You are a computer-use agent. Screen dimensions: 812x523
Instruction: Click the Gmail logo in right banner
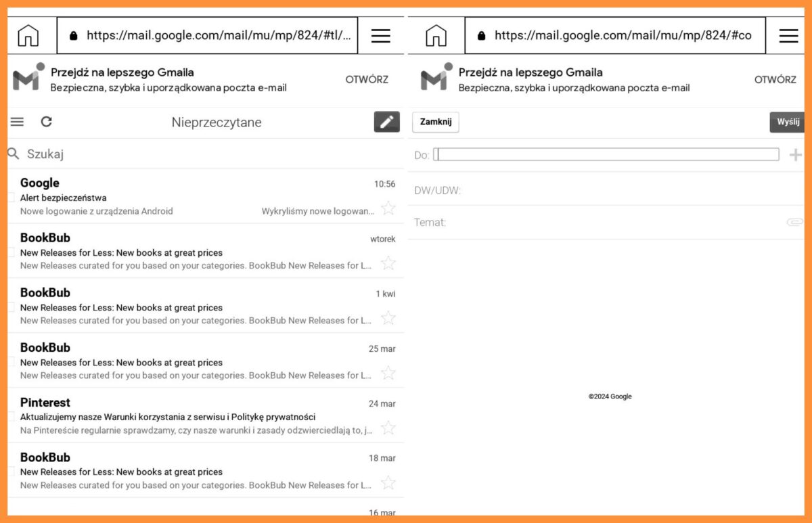pyautogui.click(x=436, y=77)
